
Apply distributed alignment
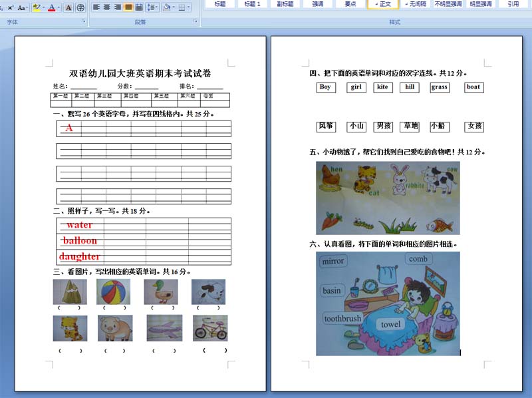click(x=139, y=7)
